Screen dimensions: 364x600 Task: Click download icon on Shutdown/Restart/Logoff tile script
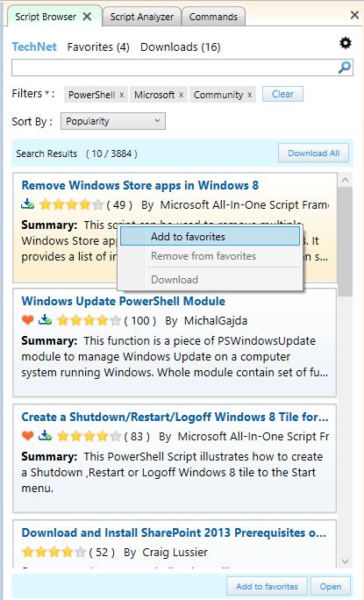(x=45, y=435)
